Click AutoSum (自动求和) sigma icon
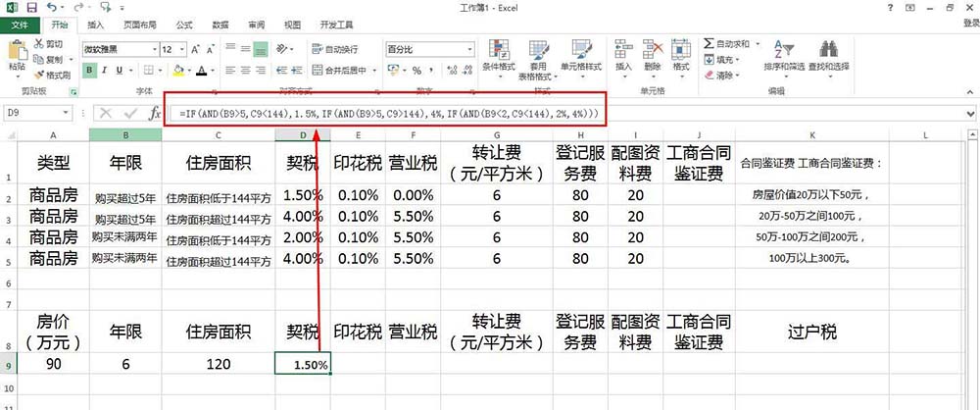This screenshot has width=980, height=410. (x=709, y=44)
